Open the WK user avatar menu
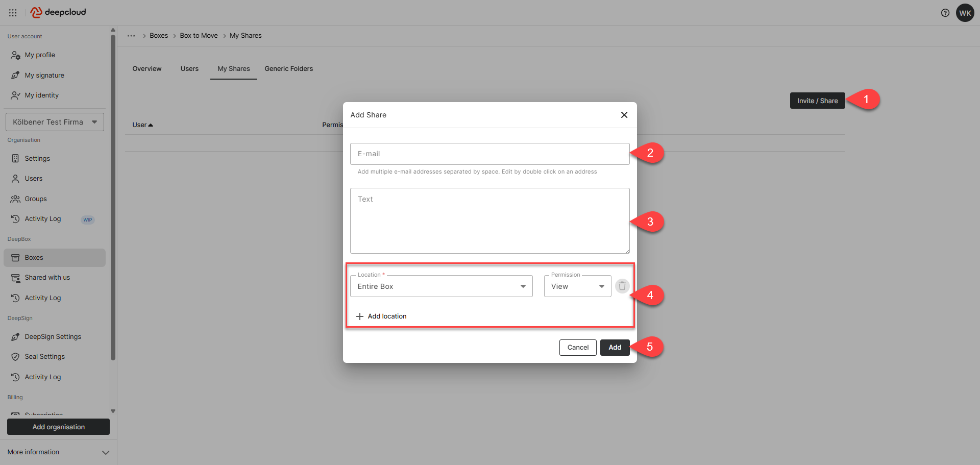Screen dimensions: 980x465 965,13
